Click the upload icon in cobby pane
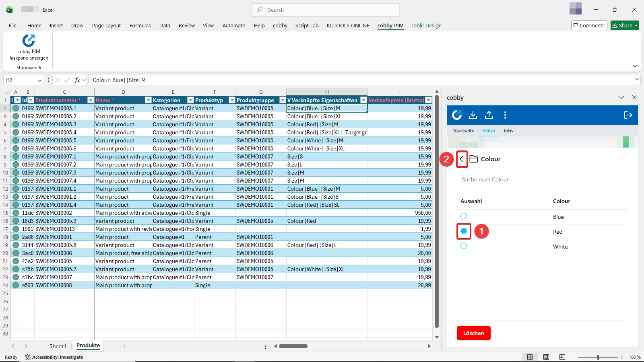This screenshot has width=644, height=362. pos(489,115)
